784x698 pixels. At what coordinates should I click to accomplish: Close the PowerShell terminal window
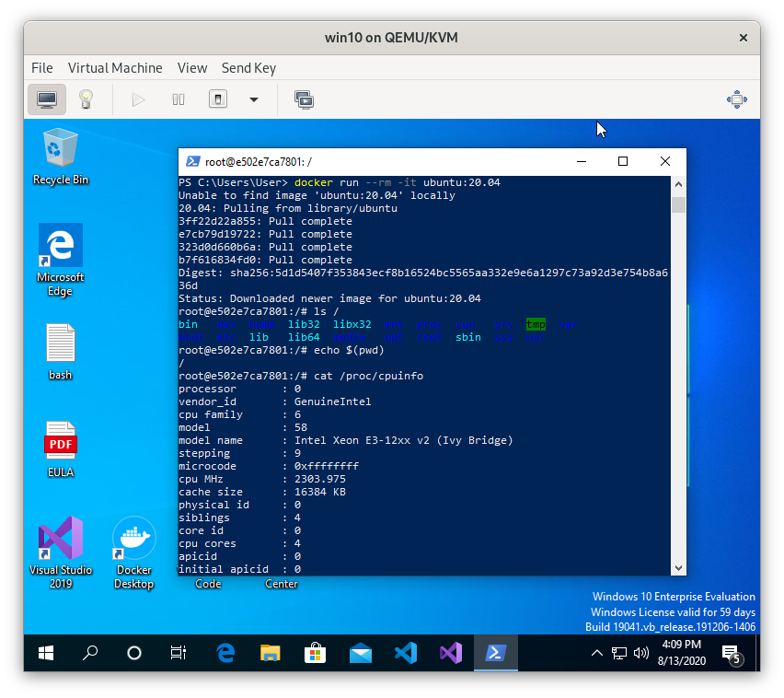(665, 162)
